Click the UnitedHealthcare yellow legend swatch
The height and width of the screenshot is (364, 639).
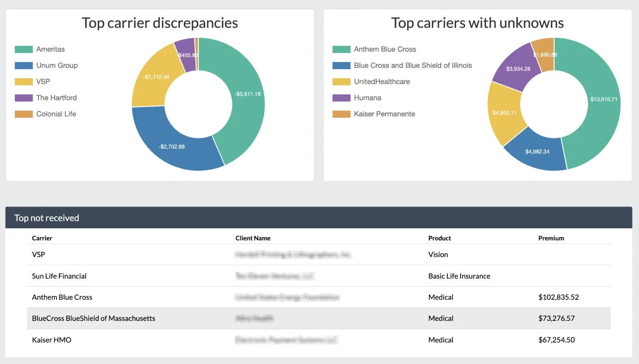coord(341,82)
